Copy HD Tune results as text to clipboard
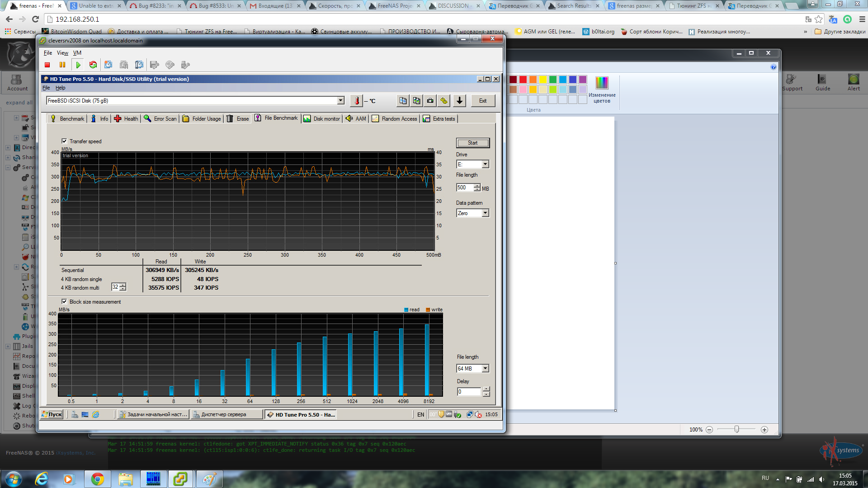The width and height of the screenshot is (868, 488). (x=403, y=101)
